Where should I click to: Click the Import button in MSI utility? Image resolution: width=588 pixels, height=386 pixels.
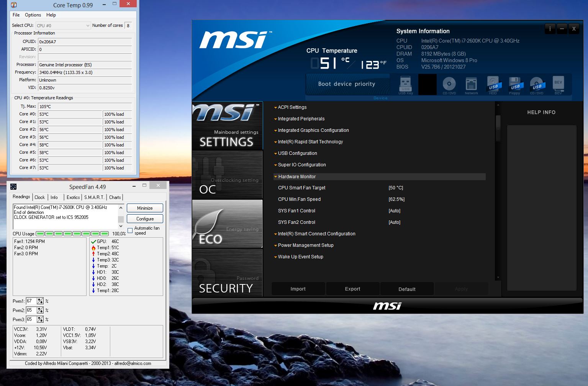[298, 289]
